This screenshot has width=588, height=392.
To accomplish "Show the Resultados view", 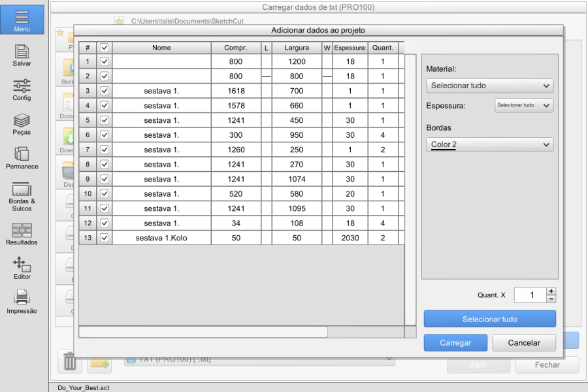I will coord(22,234).
